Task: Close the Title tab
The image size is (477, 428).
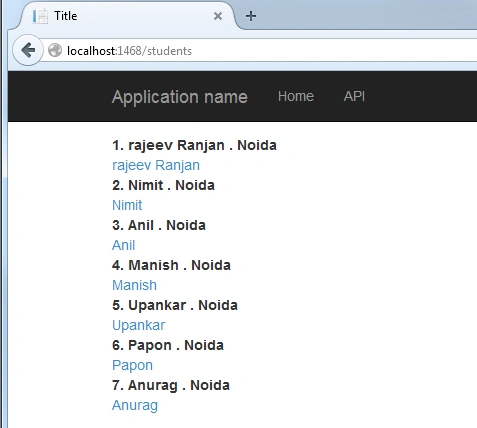Action: [x=218, y=16]
